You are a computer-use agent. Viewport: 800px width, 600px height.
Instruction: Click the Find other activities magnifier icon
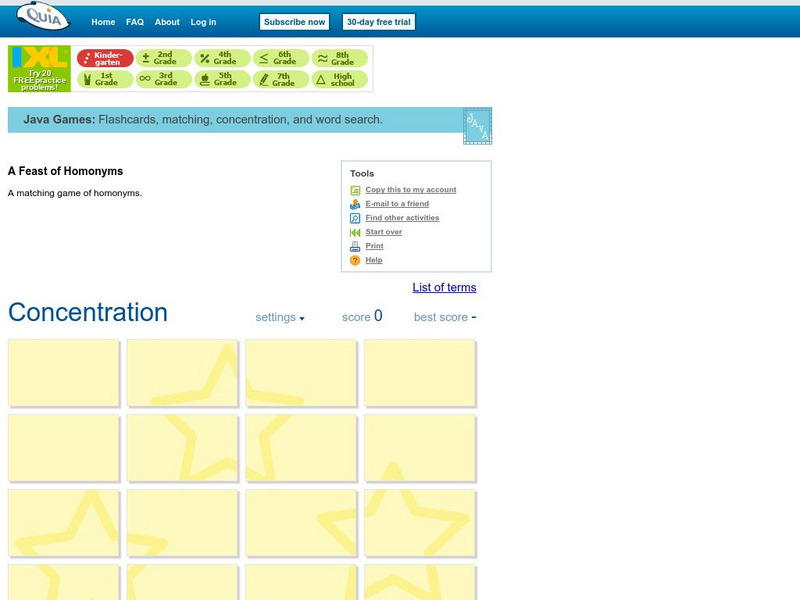[355, 218]
